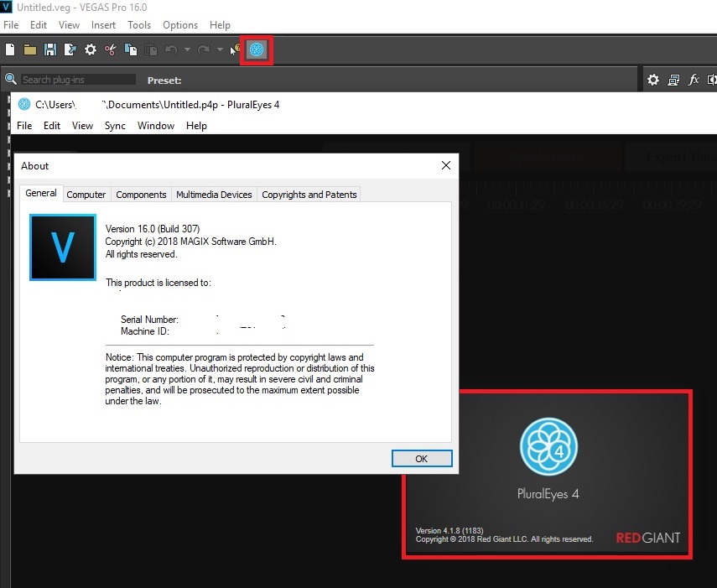The height and width of the screenshot is (588, 717).
Task: Click the Search plug-ins field
Action: [78, 80]
